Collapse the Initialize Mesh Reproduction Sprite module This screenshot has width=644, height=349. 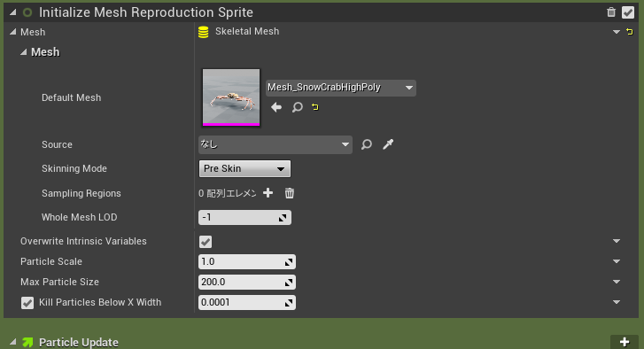[13, 12]
